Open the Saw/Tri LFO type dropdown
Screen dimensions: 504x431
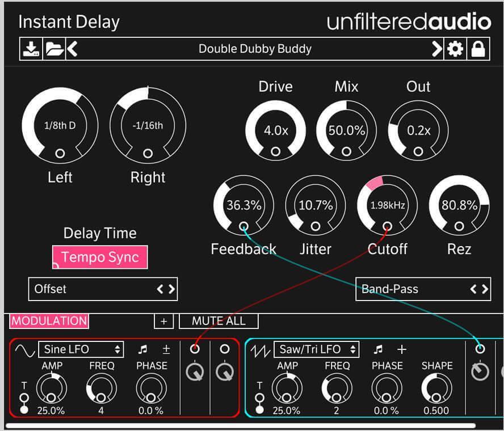click(x=318, y=349)
